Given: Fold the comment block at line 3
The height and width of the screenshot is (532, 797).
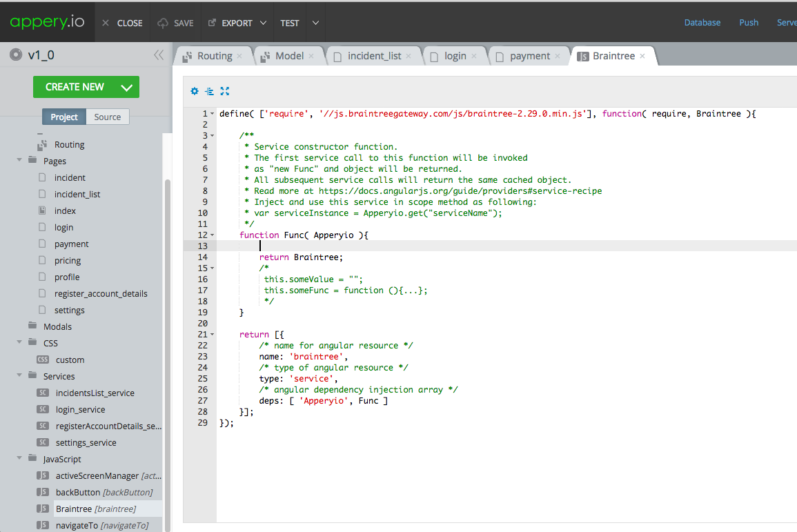Looking at the screenshot, I should click(x=212, y=136).
